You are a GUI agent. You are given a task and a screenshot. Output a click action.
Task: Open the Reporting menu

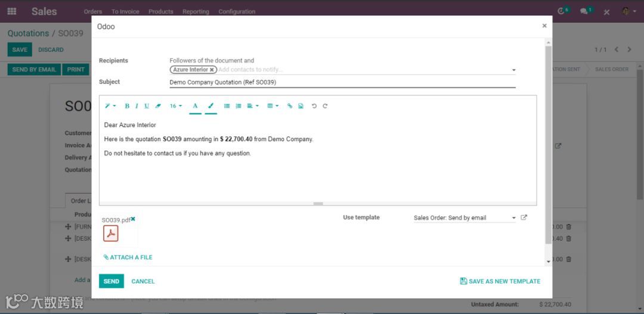196,11
